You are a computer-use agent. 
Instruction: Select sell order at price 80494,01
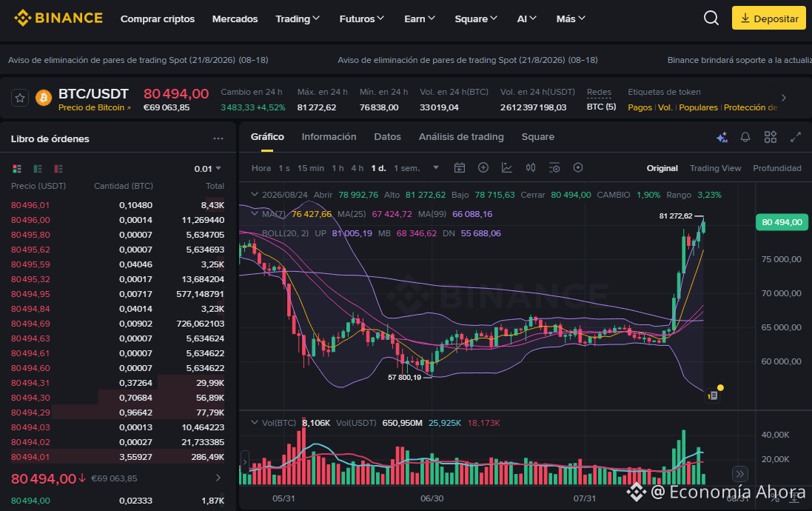tap(118, 457)
